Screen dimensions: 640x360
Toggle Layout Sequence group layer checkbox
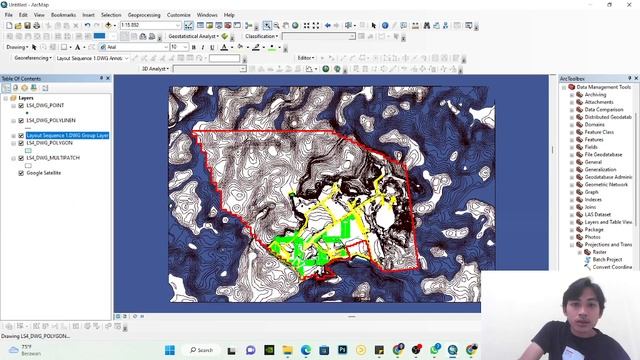21,136
